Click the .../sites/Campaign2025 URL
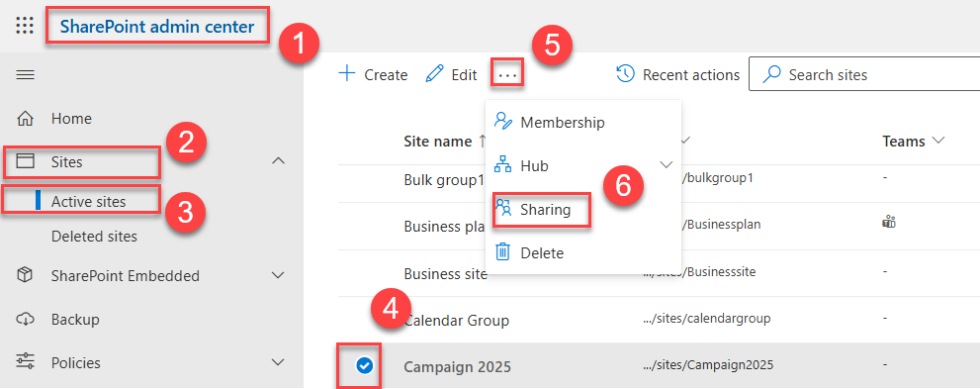The width and height of the screenshot is (980, 389). coord(708,365)
